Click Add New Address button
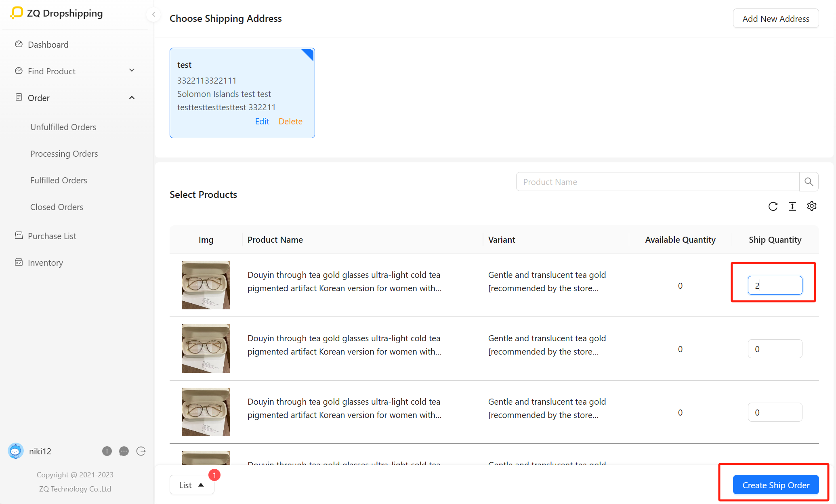836x504 pixels. [x=775, y=19]
